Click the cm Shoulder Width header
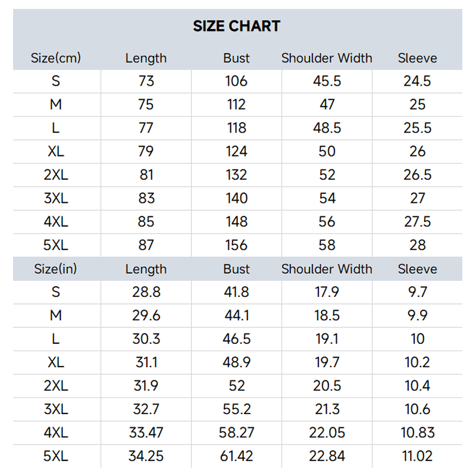The width and height of the screenshot is (476, 476). pyautogui.click(x=327, y=58)
